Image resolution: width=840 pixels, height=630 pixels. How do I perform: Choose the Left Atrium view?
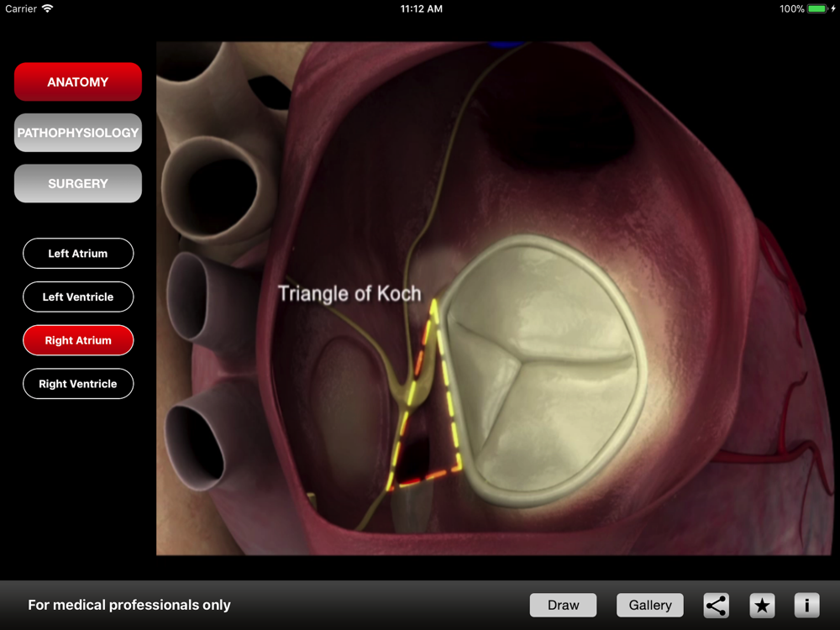78,254
